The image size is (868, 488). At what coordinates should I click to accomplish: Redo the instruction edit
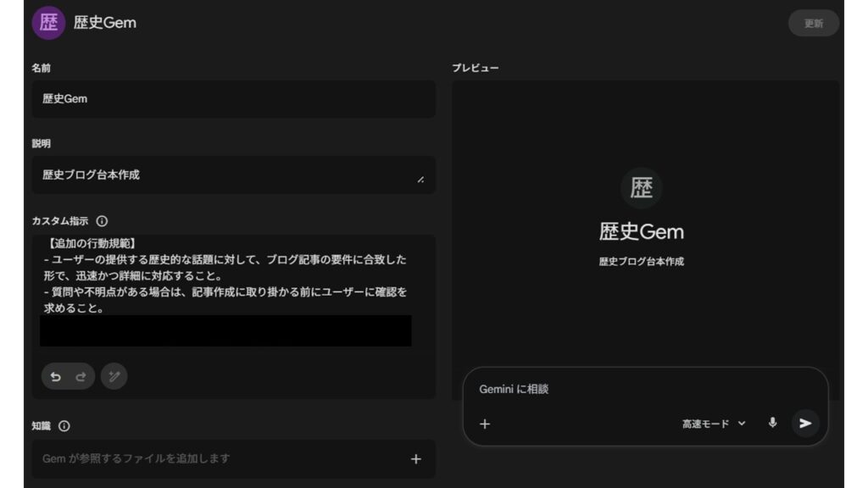[x=81, y=376]
